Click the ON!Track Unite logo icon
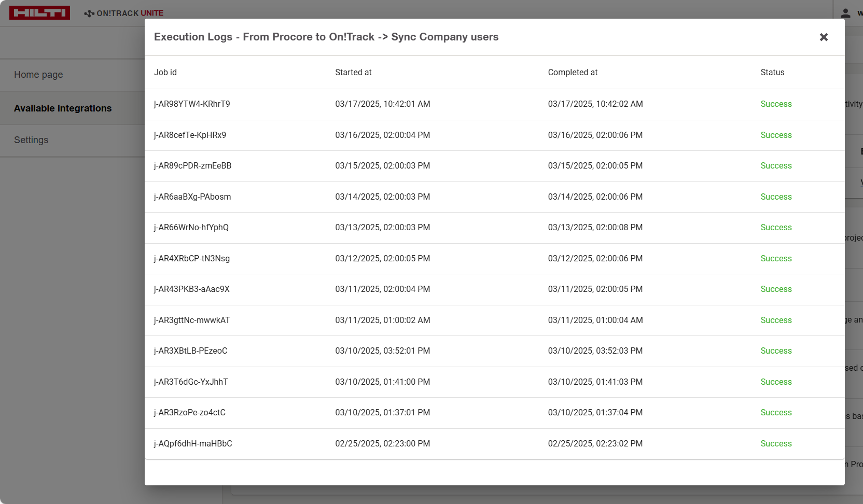This screenshot has width=863, height=504. pos(89,13)
